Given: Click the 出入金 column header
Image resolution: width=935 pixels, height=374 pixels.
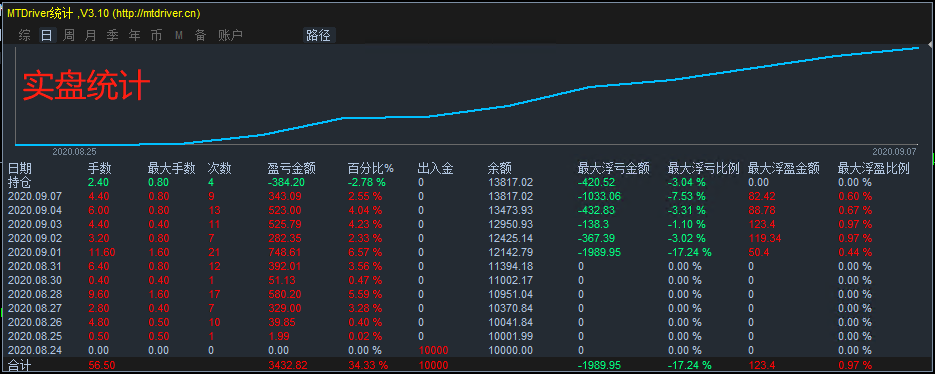Looking at the screenshot, I should [435, 169].
